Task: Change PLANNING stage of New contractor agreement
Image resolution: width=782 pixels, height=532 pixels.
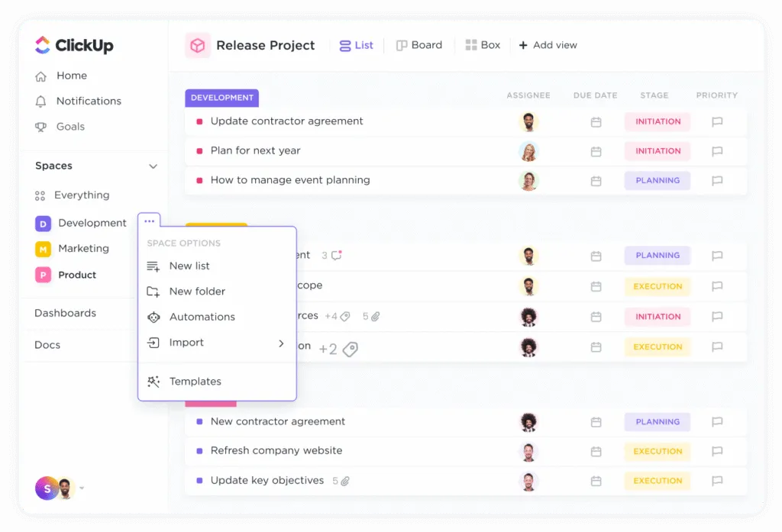Action: 658,422
